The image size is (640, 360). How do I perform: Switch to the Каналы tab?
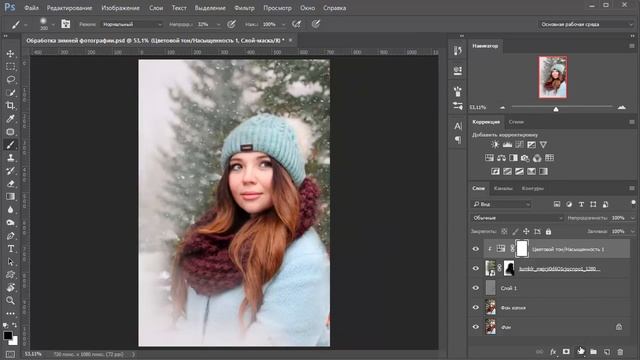coord(503,188)
